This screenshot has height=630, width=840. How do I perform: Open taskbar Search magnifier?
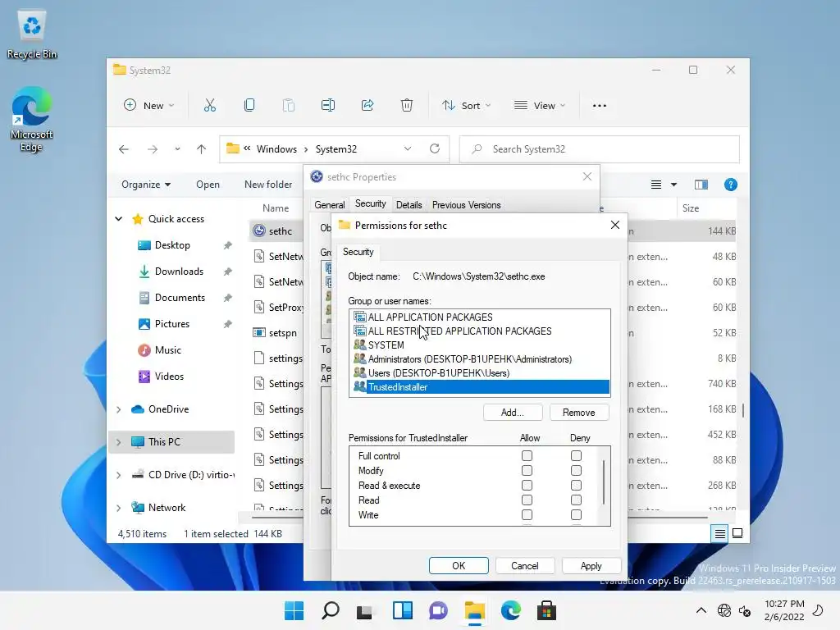pos(330,610)
